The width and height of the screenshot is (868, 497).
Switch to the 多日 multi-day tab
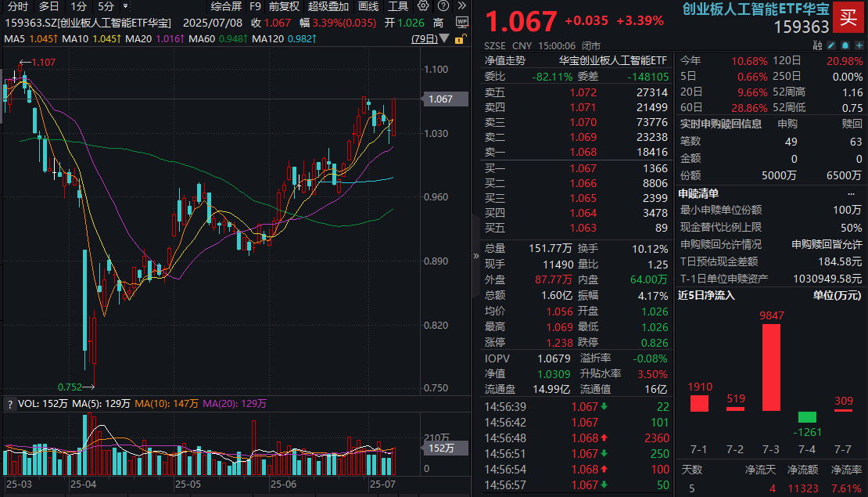[x=48, y=7]
